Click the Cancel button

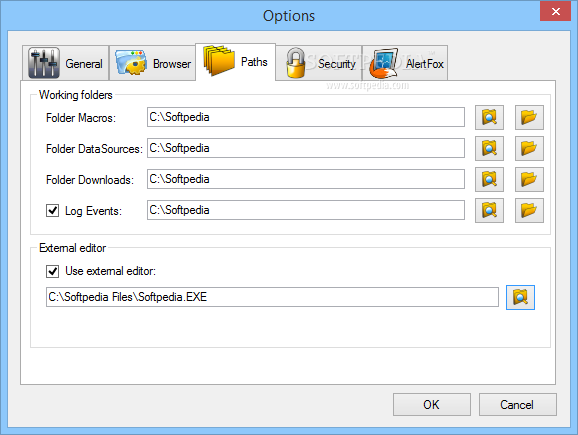click(x=518, y=404)
